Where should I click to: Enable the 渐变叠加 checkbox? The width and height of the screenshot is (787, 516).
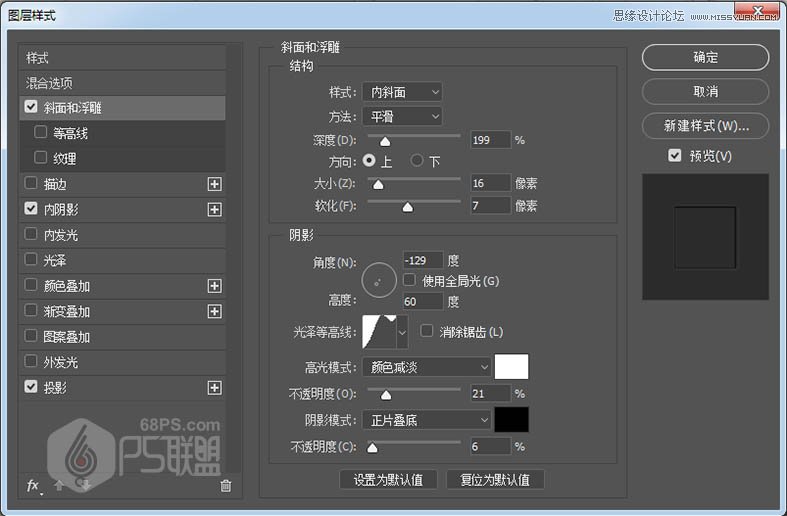[x=31, y=310]
